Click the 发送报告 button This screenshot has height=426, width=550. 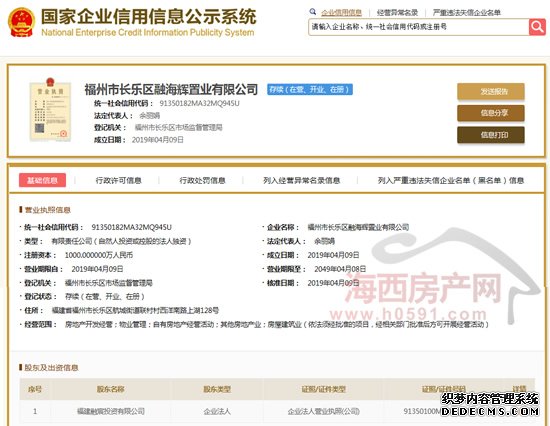491,92
